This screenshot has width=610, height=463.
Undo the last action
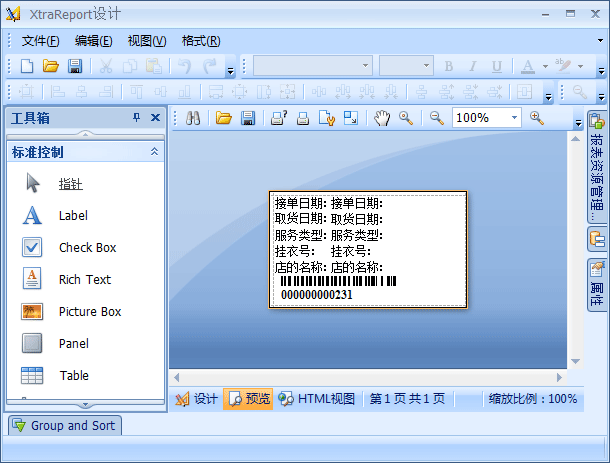tap(184, 66)
